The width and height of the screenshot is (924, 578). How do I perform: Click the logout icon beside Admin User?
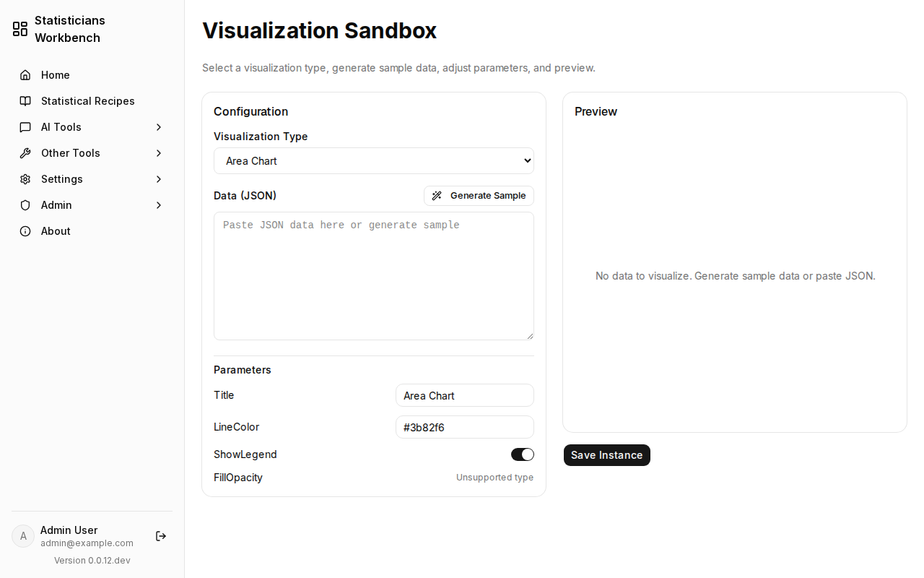(x=161, y=536)
